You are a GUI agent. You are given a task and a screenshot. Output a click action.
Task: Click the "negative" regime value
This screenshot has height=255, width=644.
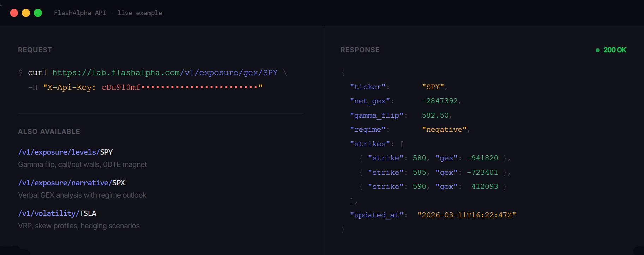444,130
